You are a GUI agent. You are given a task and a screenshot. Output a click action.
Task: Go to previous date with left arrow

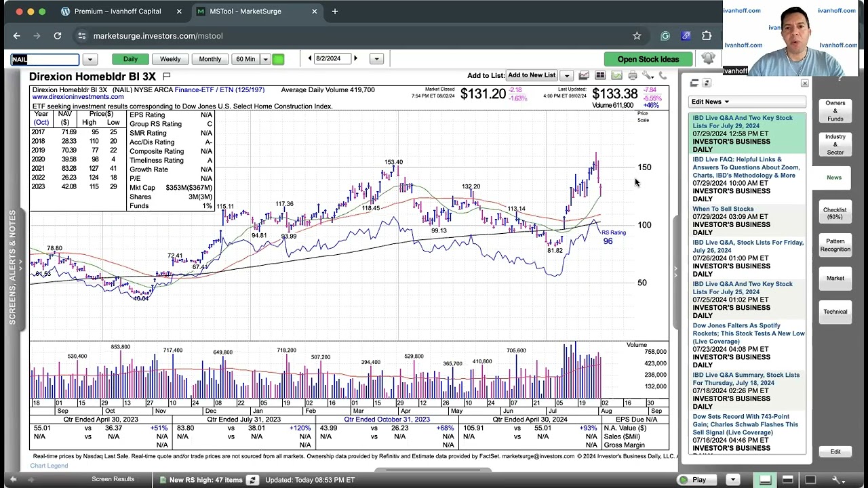[310, 59]
